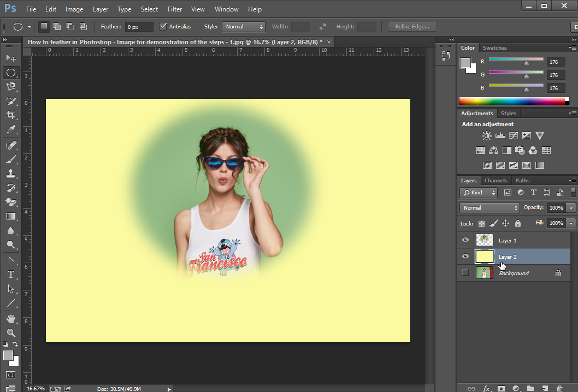Screen dimensions: 578x392
Task: Switch to the Channels tab
Action: (x=496, y=180)
